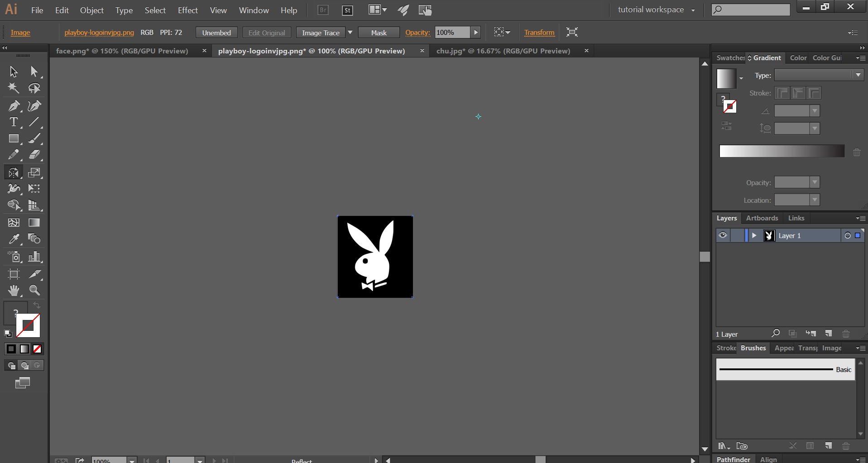Click the Image Trace button
The height and width of the screenshot is (463, 868).
tap(321, 33)
